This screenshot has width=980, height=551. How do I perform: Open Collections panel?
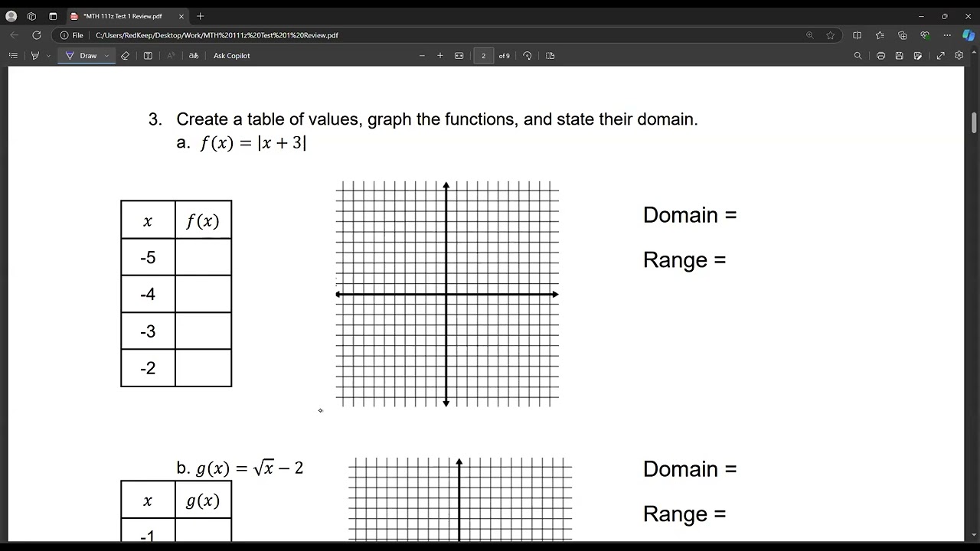click(x=902, y=35)
